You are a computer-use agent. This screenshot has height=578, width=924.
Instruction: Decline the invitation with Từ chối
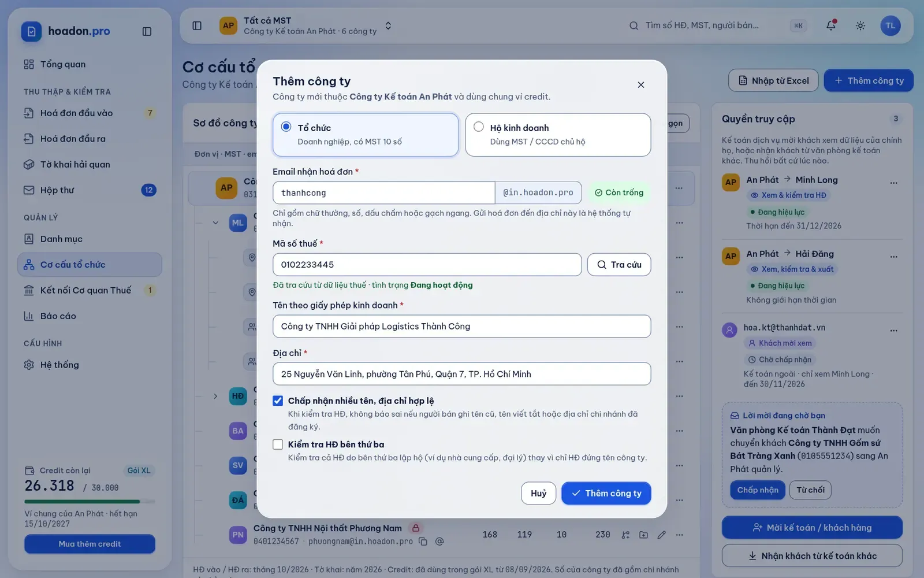pos(810,490)
